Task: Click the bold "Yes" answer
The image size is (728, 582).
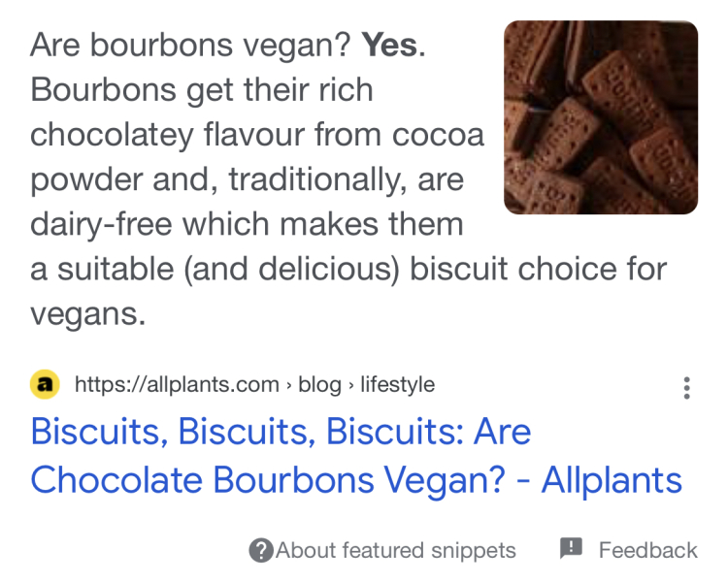Action: [x=391, y=45]
